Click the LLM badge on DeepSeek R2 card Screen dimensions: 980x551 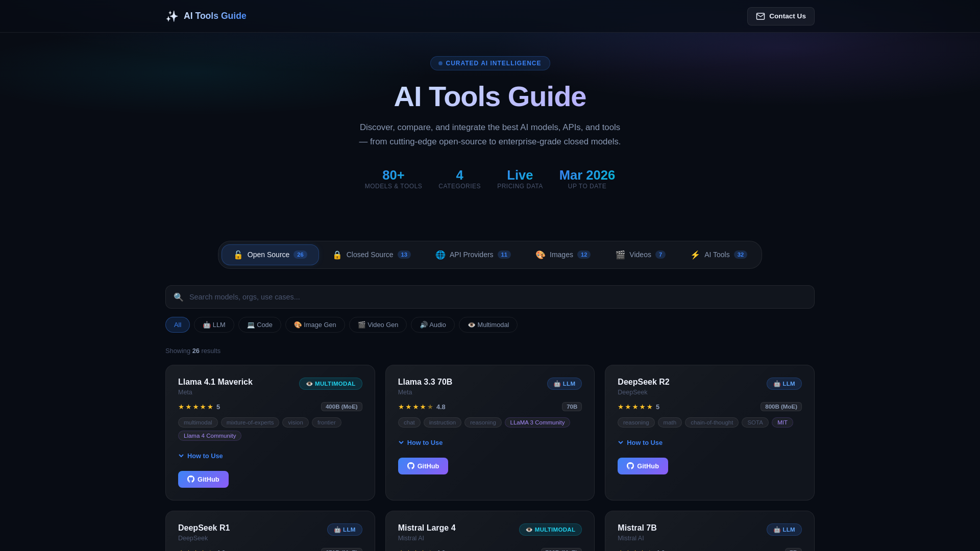pyautogui.click(x=784, y=384)
